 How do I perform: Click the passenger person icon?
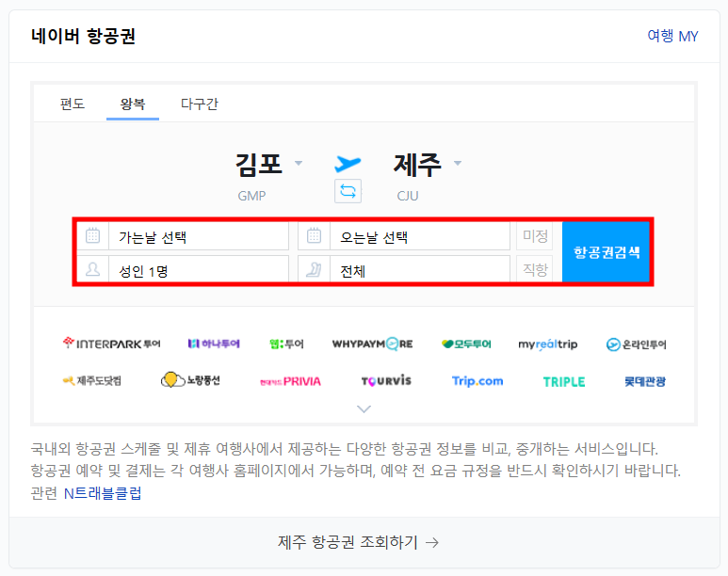tap(93, 269)
